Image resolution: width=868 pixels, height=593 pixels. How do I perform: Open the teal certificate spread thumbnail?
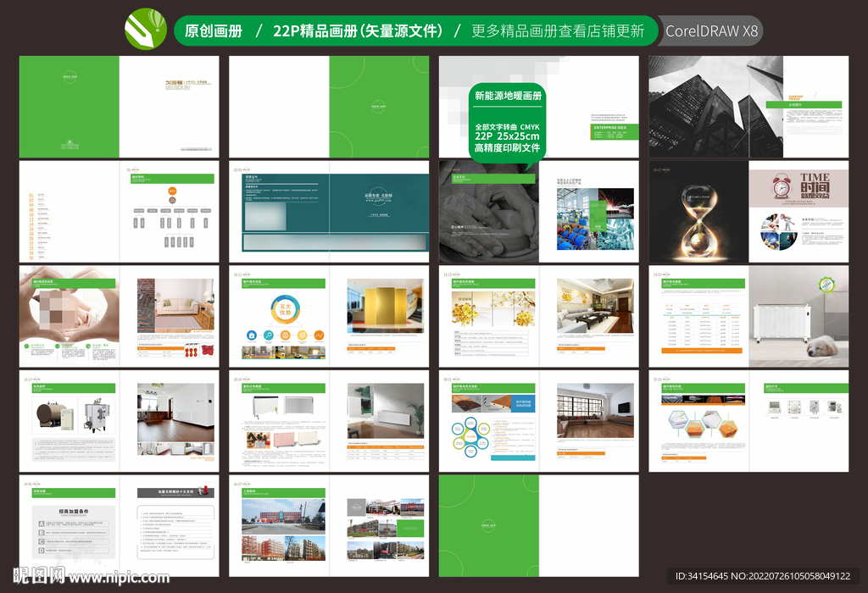pyautogui.click(x=329, y=211)
